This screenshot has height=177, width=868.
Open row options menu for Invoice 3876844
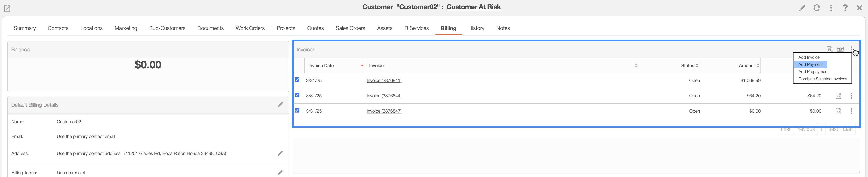[851, 96]
